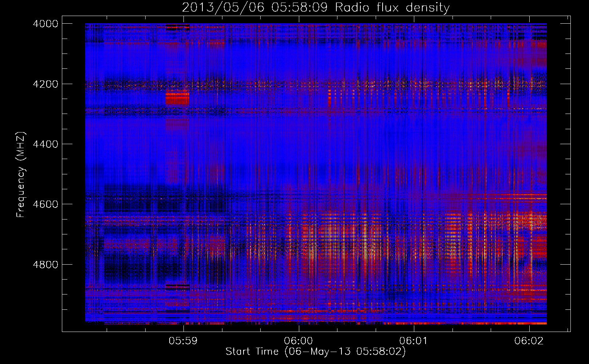This screenshot has width=589, height=364.
Task: Select the 4200 frequency tick label
Action: point(45,84)
